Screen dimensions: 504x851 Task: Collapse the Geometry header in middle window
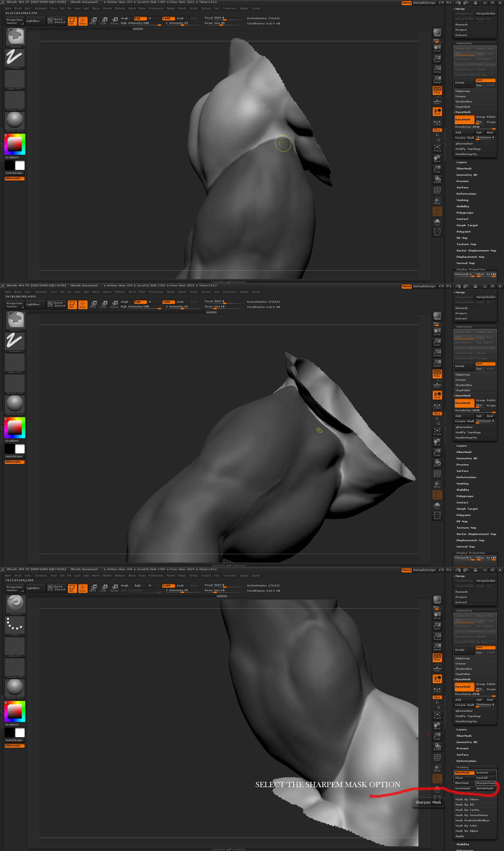click(x=464, y=327)
